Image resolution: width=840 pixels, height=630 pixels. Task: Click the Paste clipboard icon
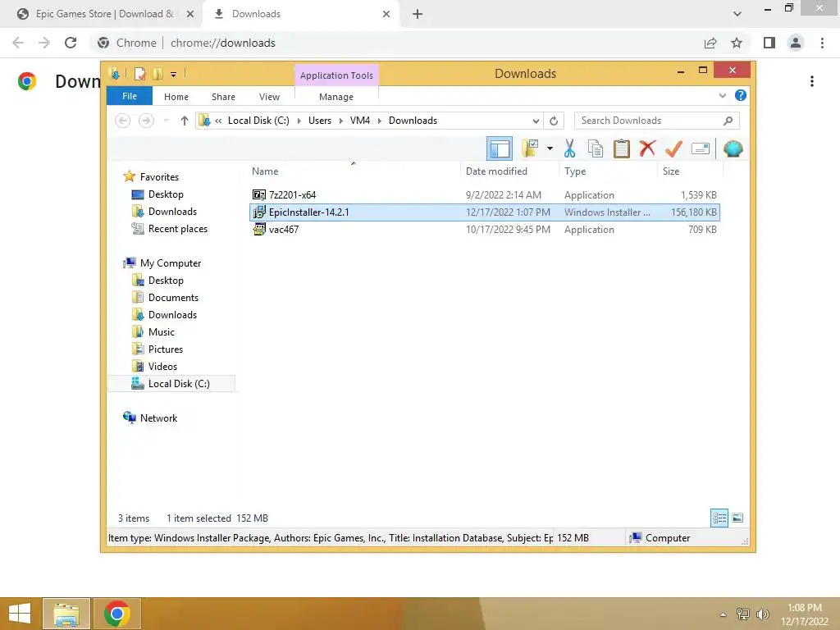[x=622, y=148]
